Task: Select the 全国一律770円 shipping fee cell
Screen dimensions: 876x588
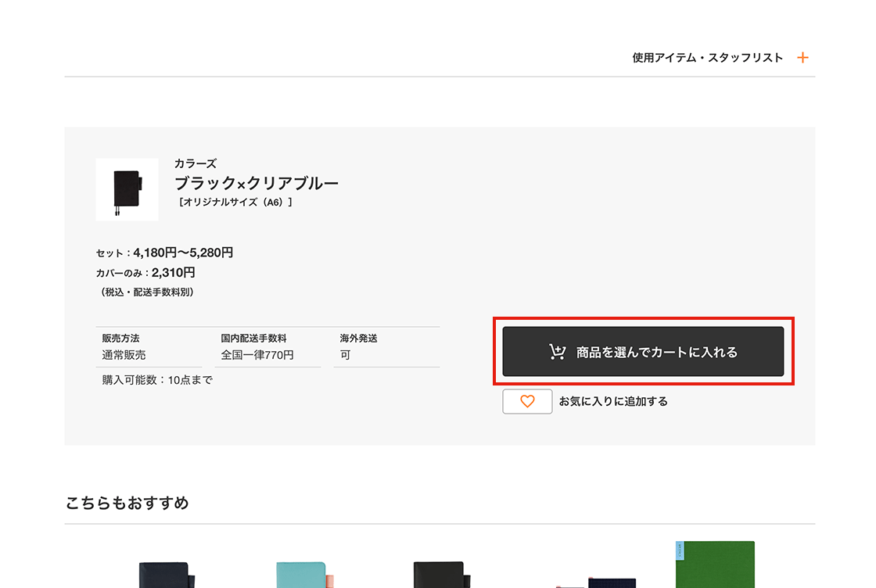Action: (x=257, y=355)
